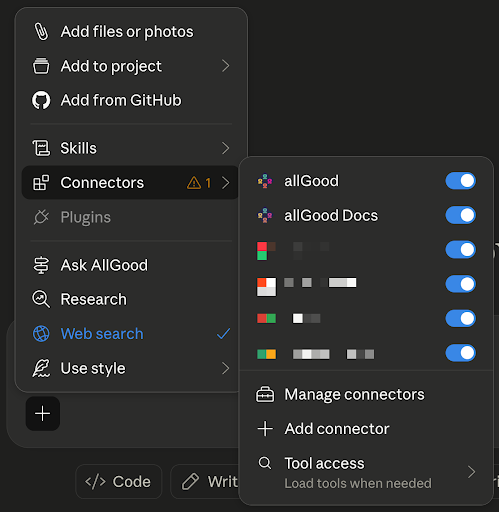This screenshot has width=499, height=512.
Task: Click the orange warning triangle on Connectors
Action: pyautogui.click(x=194, y=183)
